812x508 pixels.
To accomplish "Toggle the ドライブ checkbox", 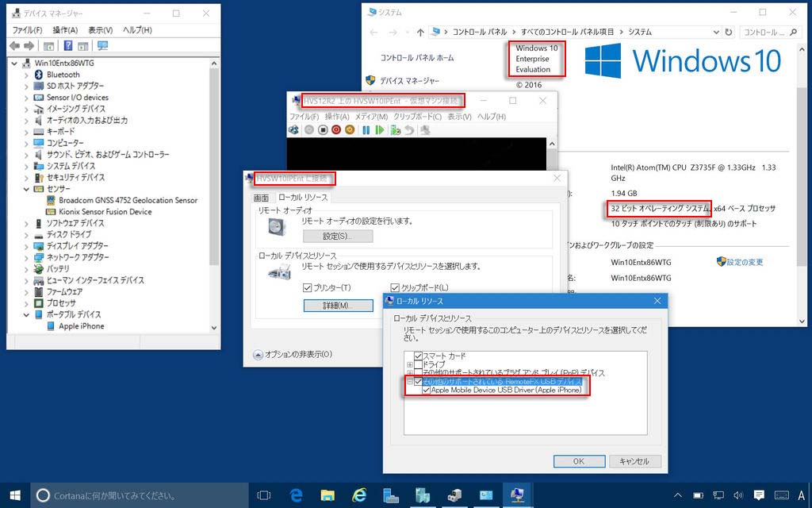I will [419, 364].
